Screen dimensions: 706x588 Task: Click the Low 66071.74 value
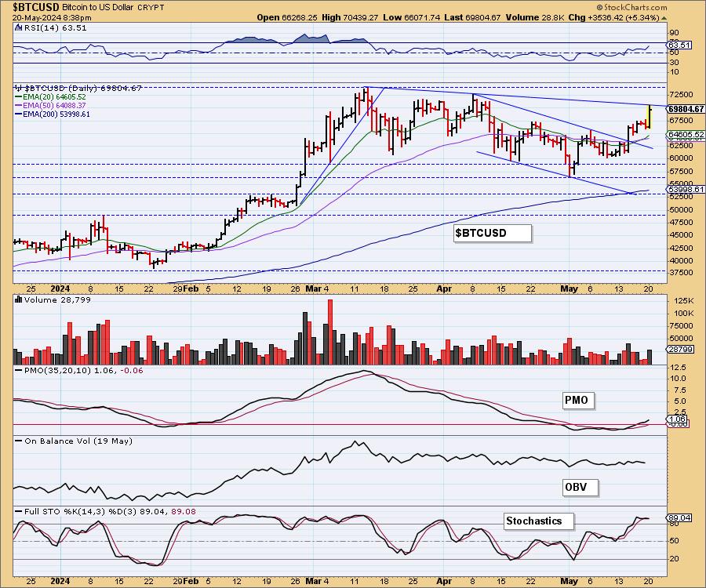(410, 17)
